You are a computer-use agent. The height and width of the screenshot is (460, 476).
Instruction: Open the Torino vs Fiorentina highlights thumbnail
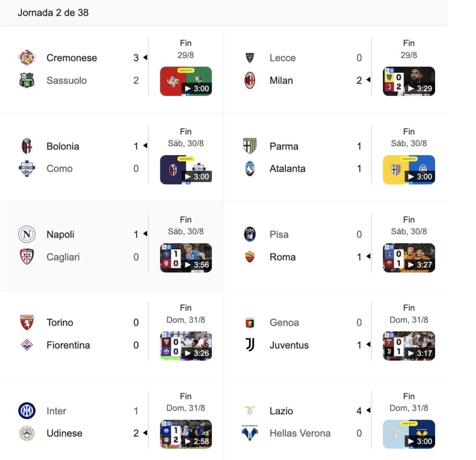[x=186, y=346]
